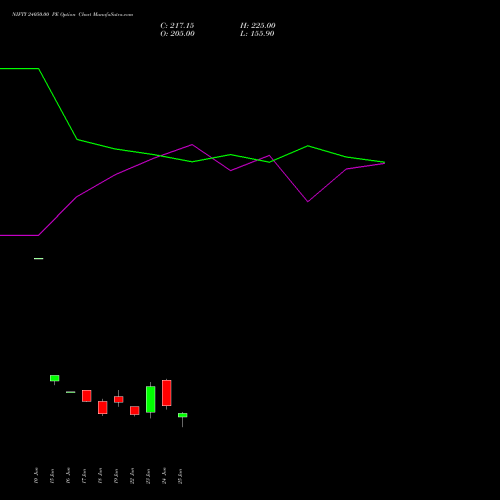This screenshot has width=500, height=500.
Task: Click the short light-green dash above 10 Jun
Action: tap(39, 258)
